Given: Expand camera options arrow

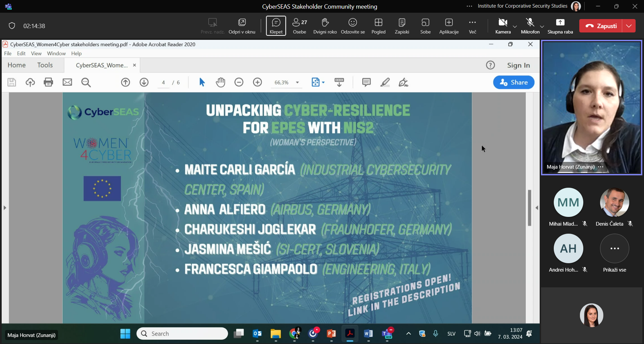Looking at the screenshot, I should 515,27.
